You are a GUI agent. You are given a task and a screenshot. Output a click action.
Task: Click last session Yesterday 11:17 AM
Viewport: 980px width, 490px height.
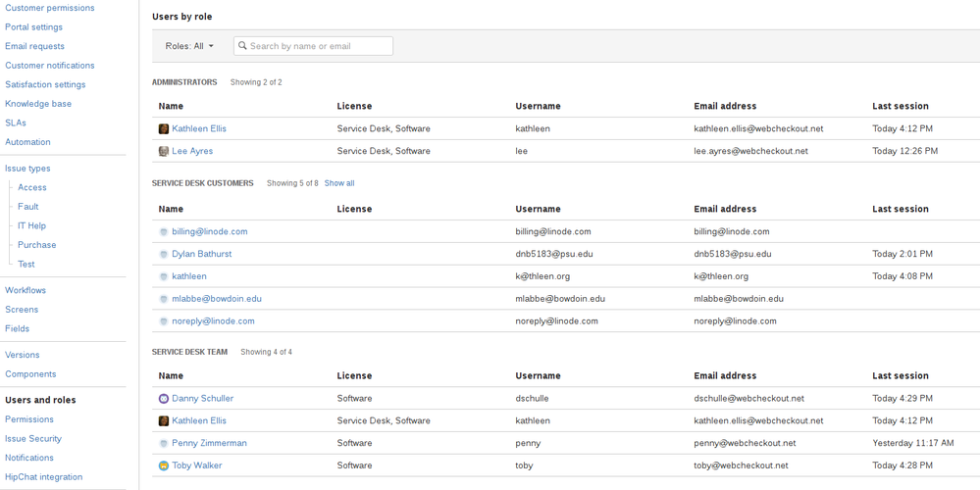[913, 443]
